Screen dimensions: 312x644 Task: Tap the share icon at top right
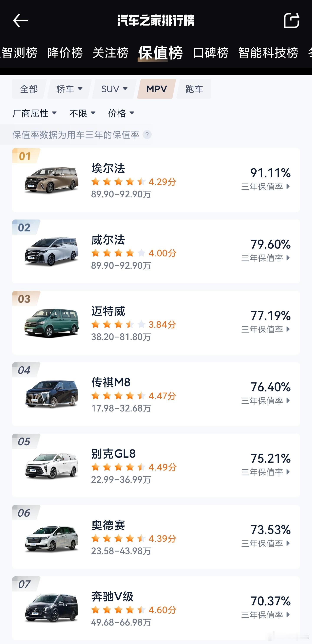click(x=291, y=20)
